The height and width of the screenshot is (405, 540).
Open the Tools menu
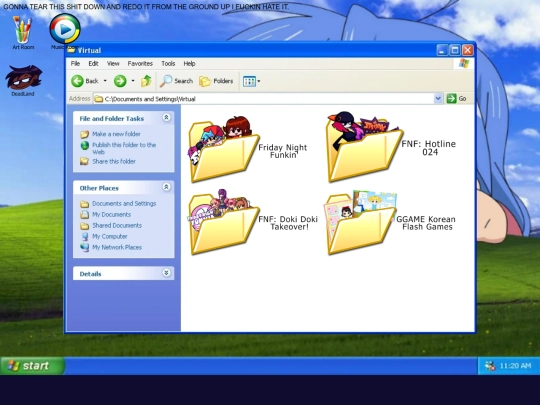[x=168, y=63]
